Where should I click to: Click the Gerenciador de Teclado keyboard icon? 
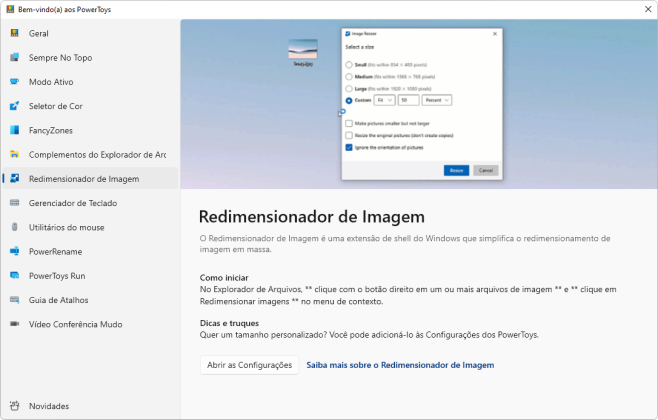click(15, 203)
